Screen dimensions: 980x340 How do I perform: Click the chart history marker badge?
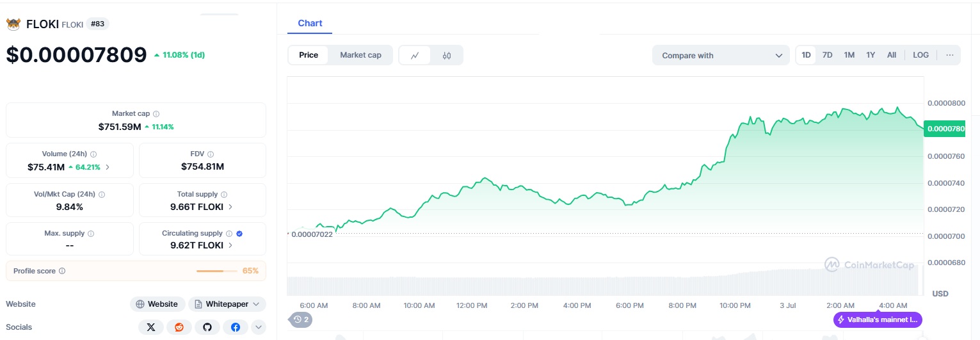[301, 320]
